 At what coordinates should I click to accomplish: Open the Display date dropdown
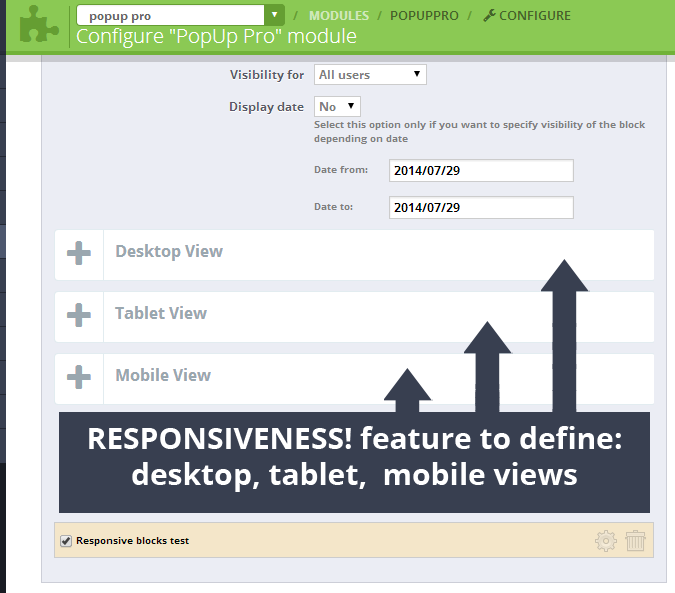(337, 106)
